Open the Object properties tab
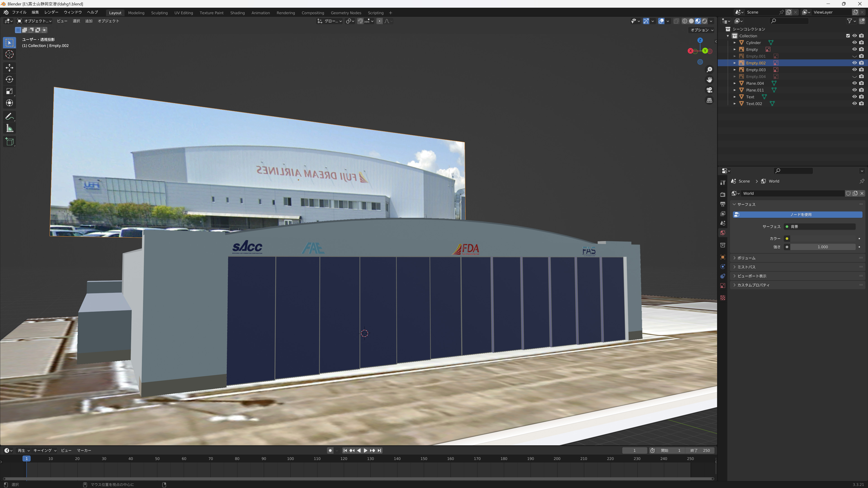Screen dimensions: 868x488 coord(722,257)
